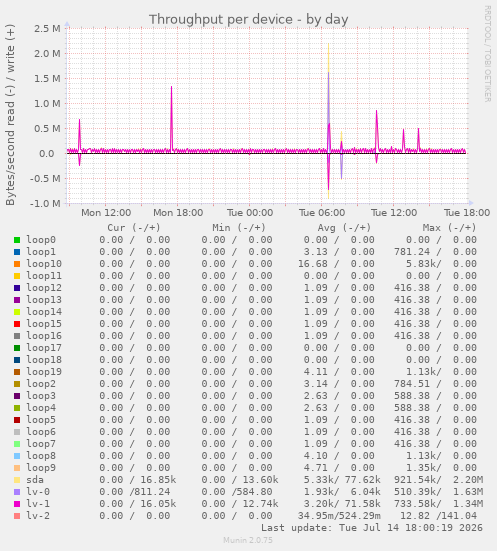Click the 'Tue 06:00' time axis label
This screenshot has height=551, width=497.
pyautogui.click(x=322, y=213)
